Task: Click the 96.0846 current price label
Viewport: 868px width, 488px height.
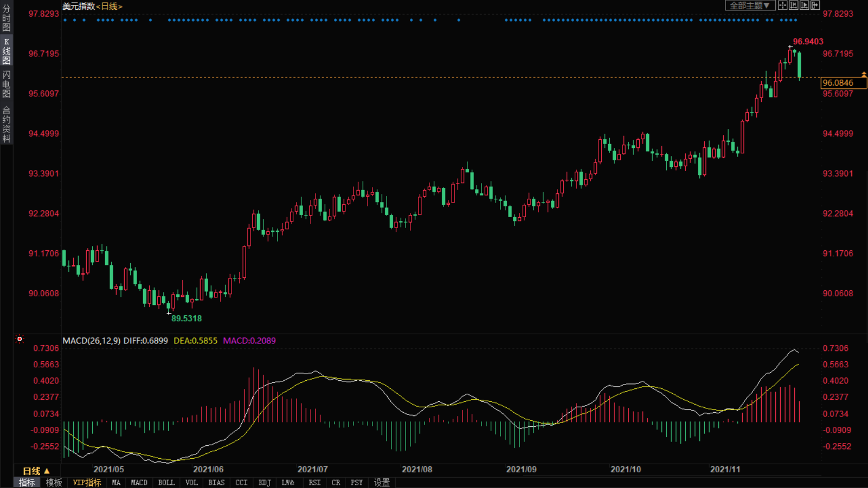Action: 843,83
